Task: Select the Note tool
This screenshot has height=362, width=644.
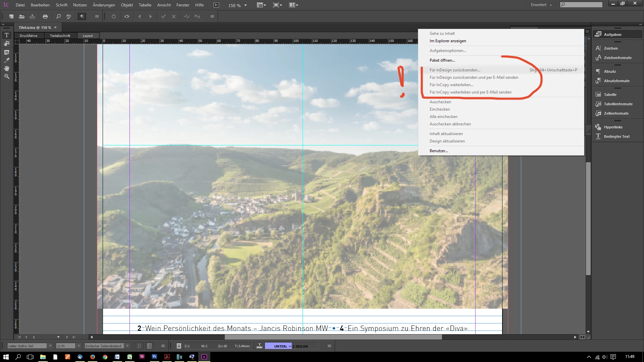Action: (7, 52)
